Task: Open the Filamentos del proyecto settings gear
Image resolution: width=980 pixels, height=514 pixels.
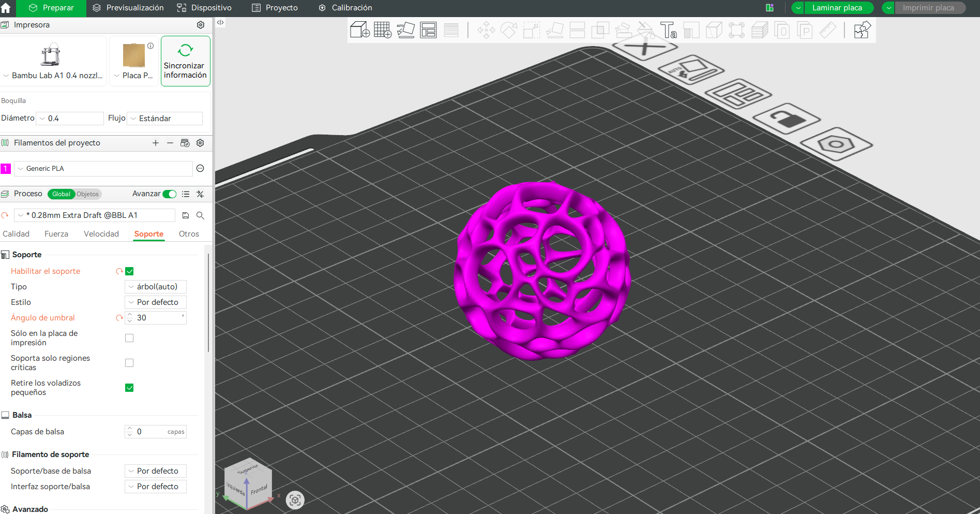Action: (200, 143)
